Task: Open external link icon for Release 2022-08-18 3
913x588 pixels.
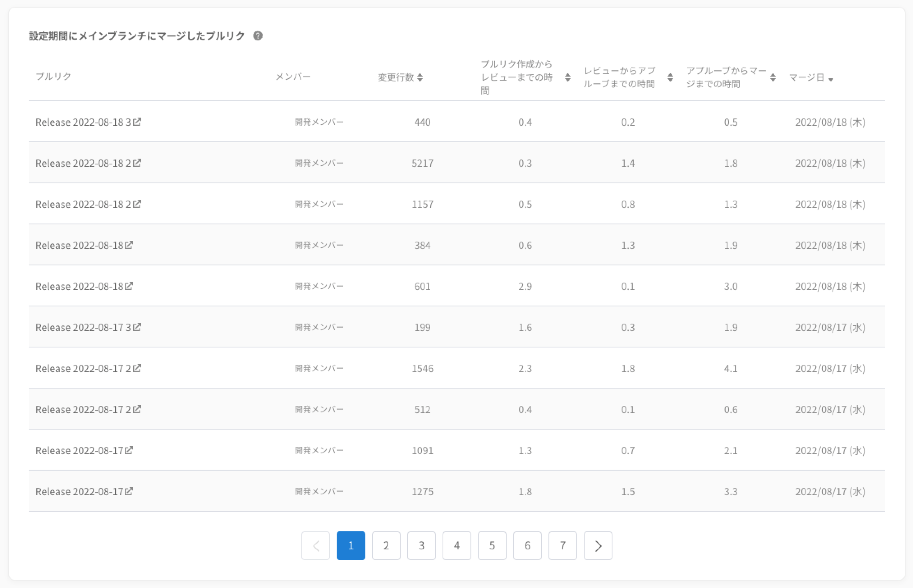Action: click(137, 122)
